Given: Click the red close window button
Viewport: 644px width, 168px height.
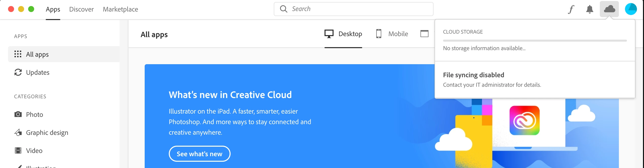Looking at the screenshot, I should coord(11,9).
